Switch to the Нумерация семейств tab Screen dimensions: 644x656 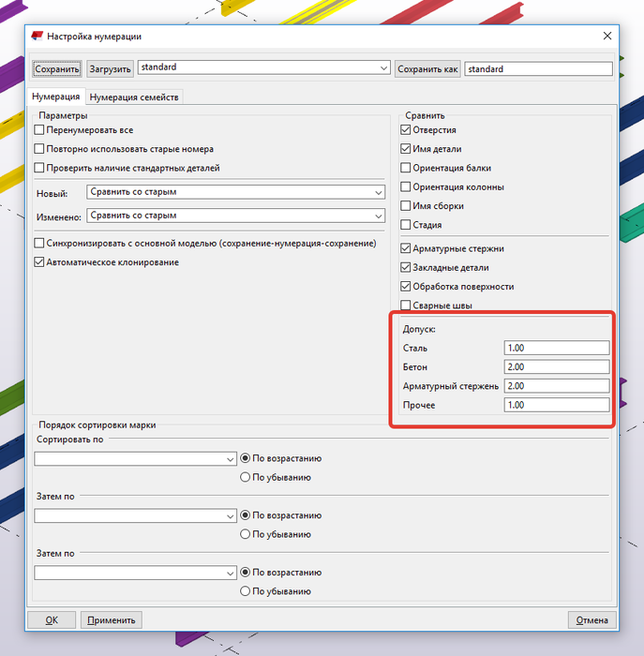[x=134, y=97]
